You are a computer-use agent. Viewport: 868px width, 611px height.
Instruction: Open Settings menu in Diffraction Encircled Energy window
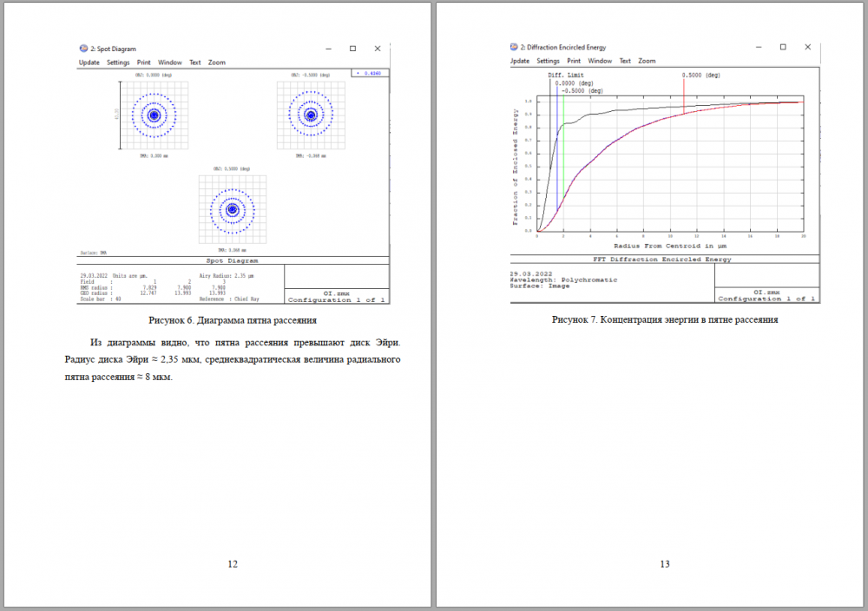click(x=548, y=61)
